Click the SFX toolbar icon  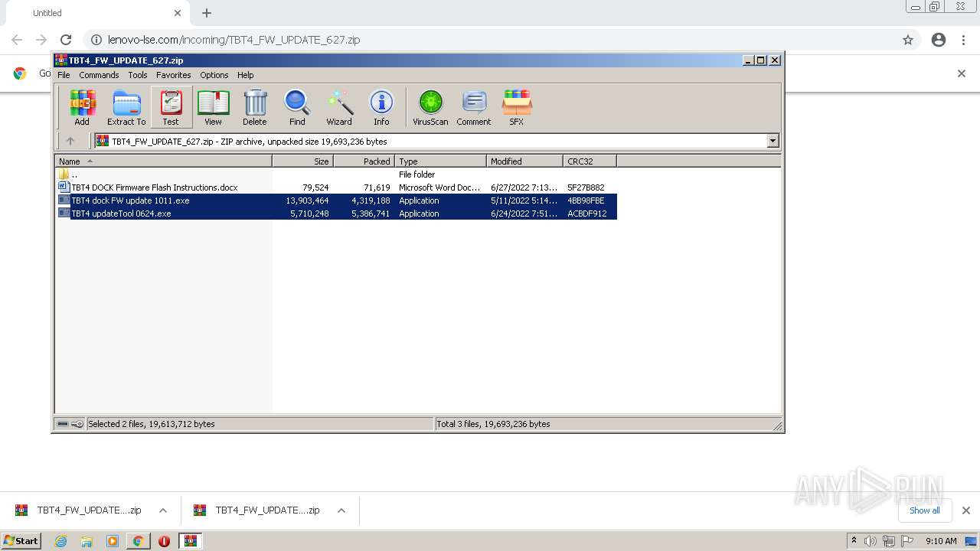tap(517, 107)
